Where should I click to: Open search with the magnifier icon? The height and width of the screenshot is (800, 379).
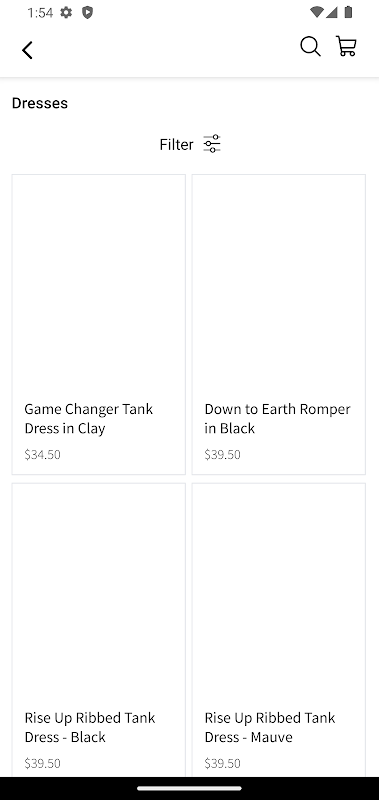310,46
